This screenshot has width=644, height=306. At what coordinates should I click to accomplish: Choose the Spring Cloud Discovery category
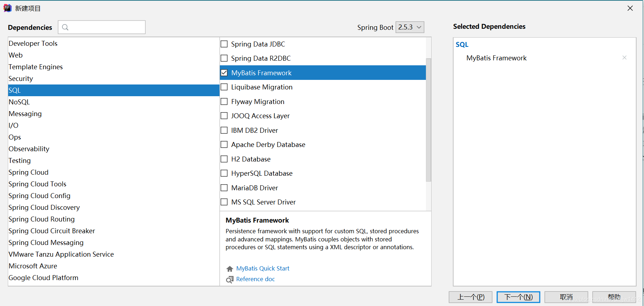coord(113,207)
